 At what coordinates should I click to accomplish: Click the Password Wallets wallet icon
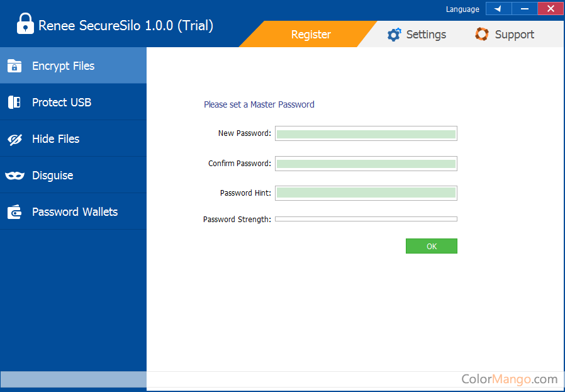(14, 212)
